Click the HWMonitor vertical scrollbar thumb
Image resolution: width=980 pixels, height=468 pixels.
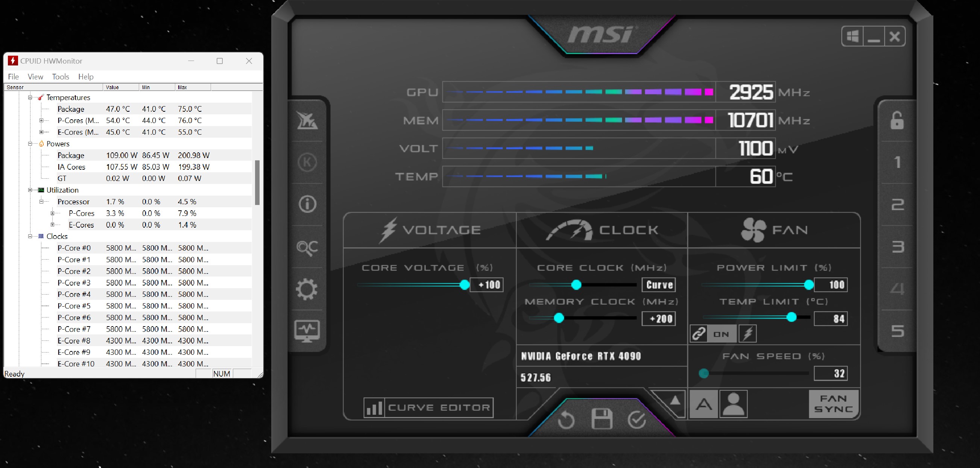[x=257, y=182]
